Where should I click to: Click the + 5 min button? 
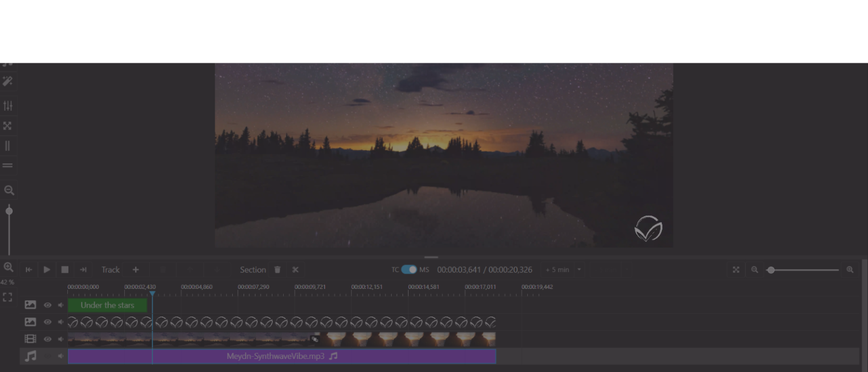tap(557, 270)
